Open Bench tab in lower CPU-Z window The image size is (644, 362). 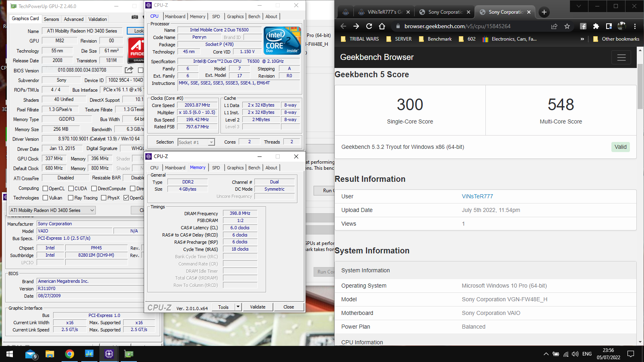pyautogui.click(x=254, y=168)
